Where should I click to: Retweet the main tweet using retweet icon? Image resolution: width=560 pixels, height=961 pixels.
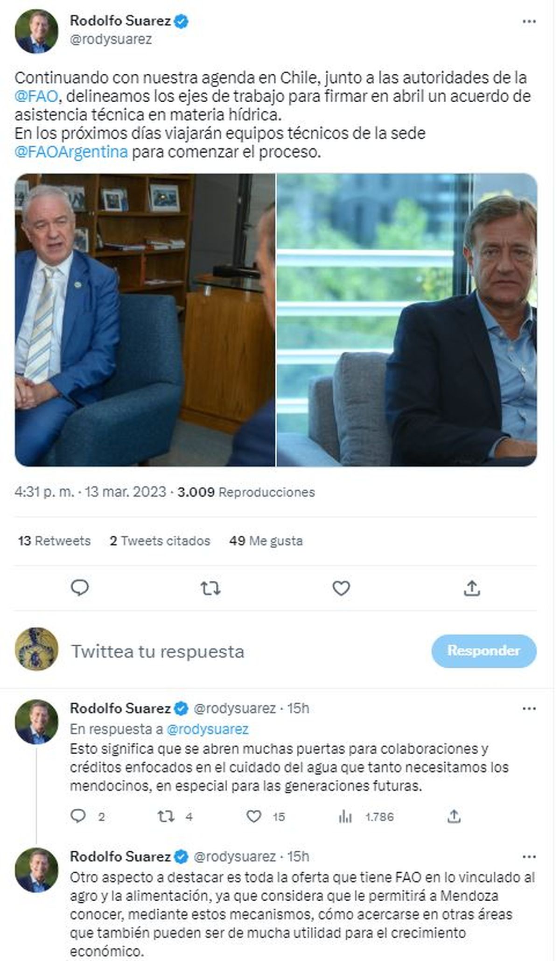coord(210,588)
